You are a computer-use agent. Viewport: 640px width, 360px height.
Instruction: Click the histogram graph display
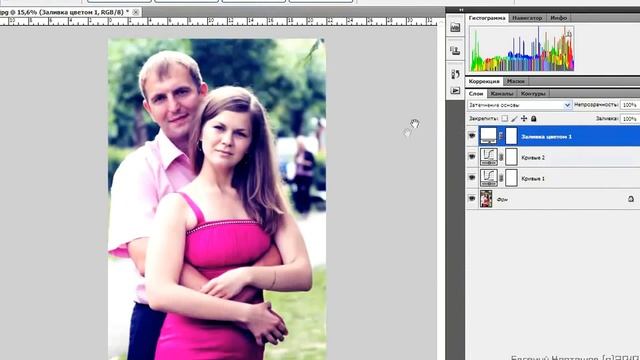522,49
